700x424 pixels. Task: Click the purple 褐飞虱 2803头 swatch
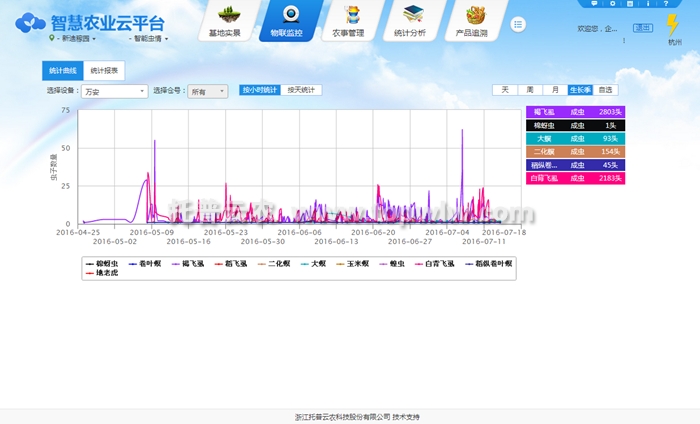pos(575,112)
